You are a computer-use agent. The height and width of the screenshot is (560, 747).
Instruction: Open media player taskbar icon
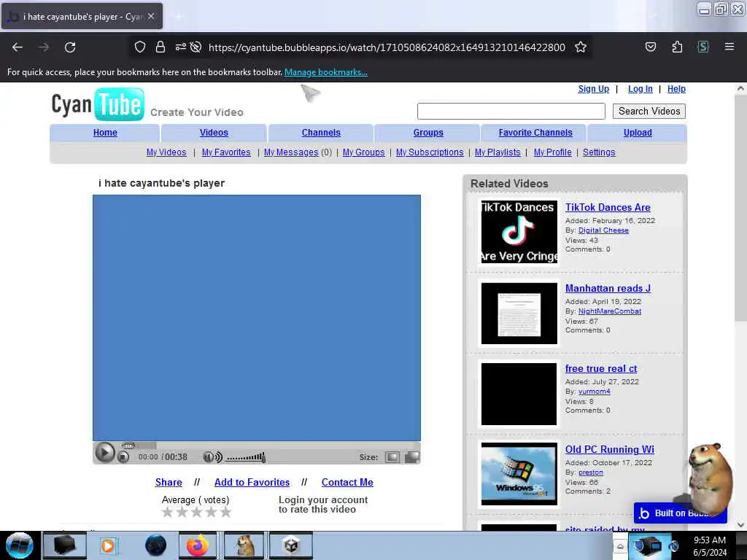tap(108, 545)
